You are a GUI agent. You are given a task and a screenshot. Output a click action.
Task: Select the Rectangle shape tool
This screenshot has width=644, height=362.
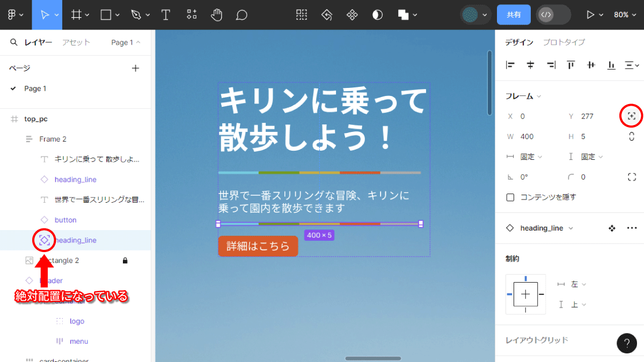click(x=106, y=15)
